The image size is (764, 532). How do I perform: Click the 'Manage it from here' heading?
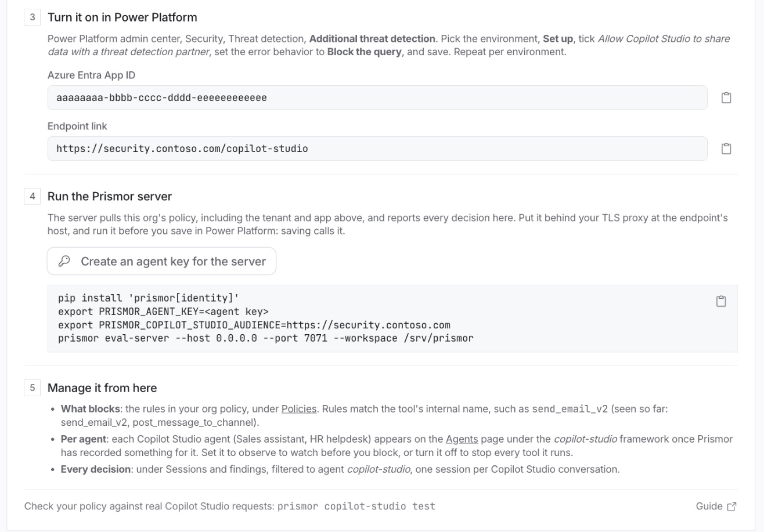pyautogui.click(x=102, y=388)
